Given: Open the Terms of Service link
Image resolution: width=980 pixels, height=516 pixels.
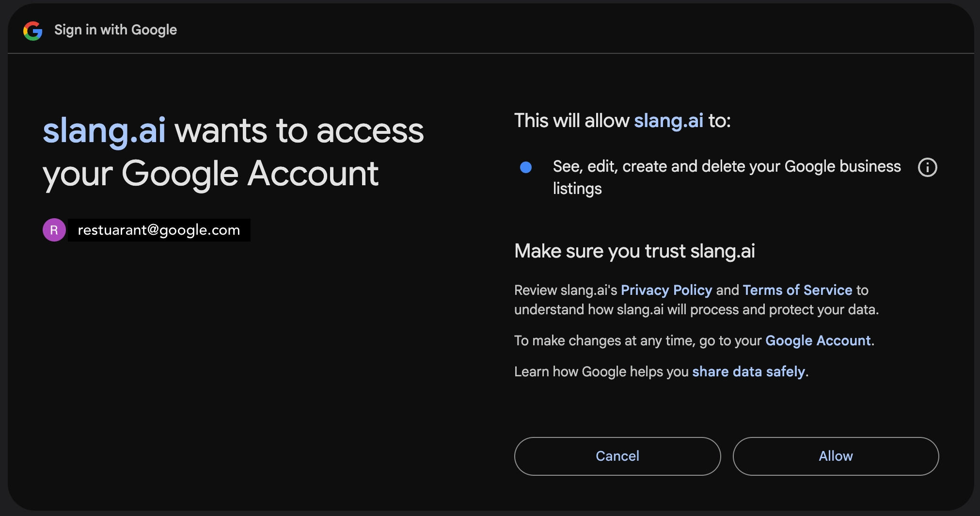Looking at the screenshot, I should tap(797, 290).
